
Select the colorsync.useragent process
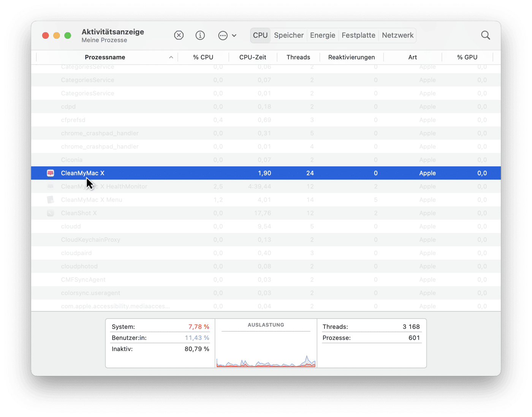point(266,293)
